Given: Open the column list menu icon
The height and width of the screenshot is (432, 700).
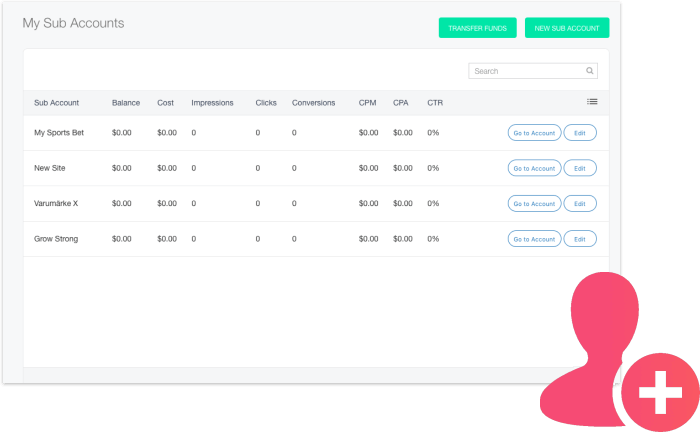Looking at the screenshot, I should click(592, 102).
